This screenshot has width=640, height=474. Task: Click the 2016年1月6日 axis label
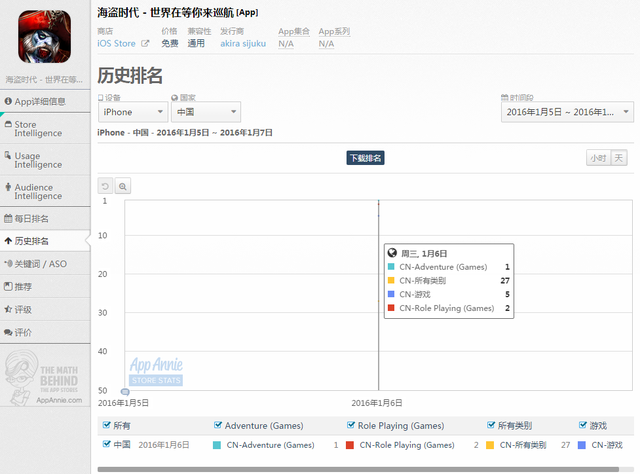[377, 403]
